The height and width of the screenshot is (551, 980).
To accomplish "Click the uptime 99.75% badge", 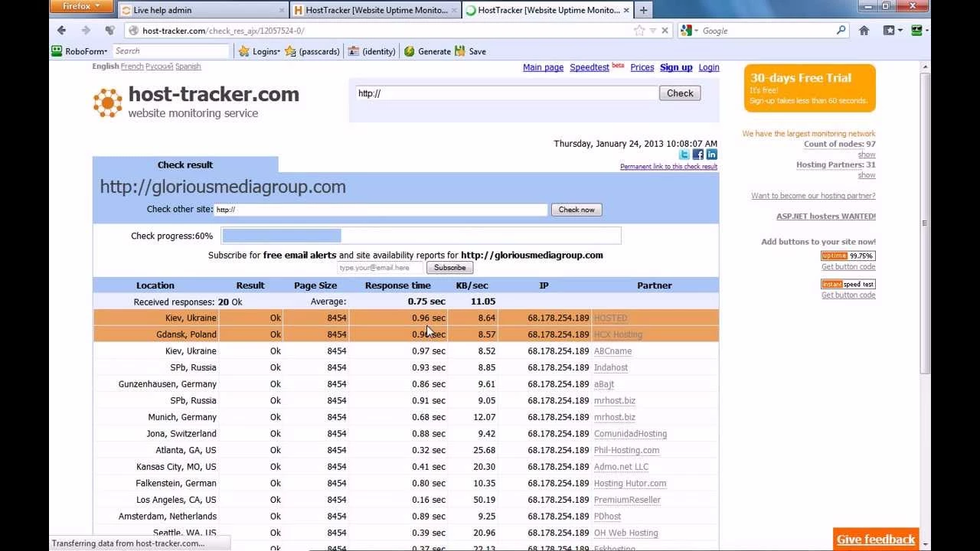I will [848, 256].
